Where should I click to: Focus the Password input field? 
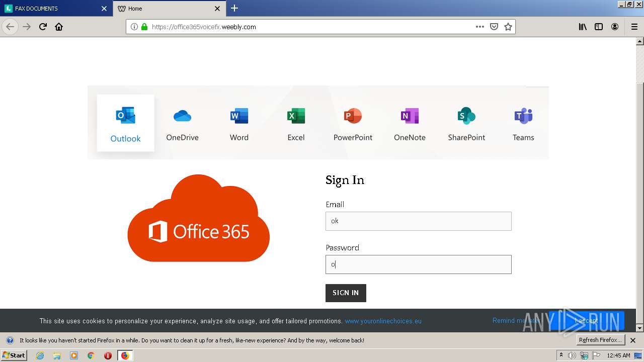tap(419, 264)
